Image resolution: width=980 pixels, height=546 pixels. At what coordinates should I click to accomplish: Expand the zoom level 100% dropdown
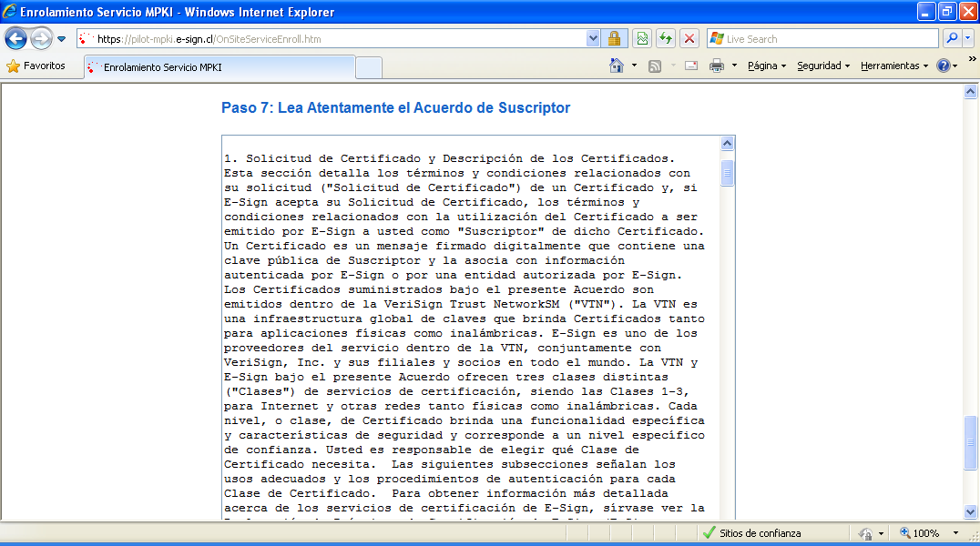[x=955, y=533]
